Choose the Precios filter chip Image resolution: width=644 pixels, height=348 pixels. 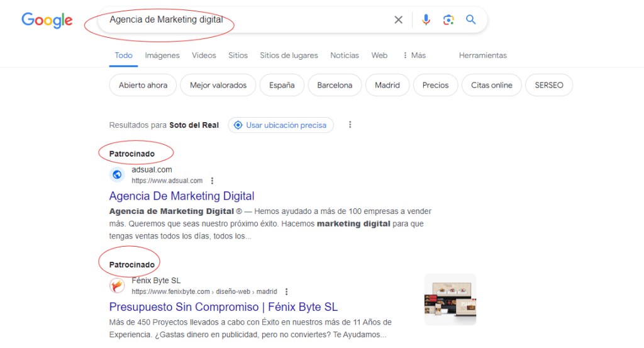(435, 85)
